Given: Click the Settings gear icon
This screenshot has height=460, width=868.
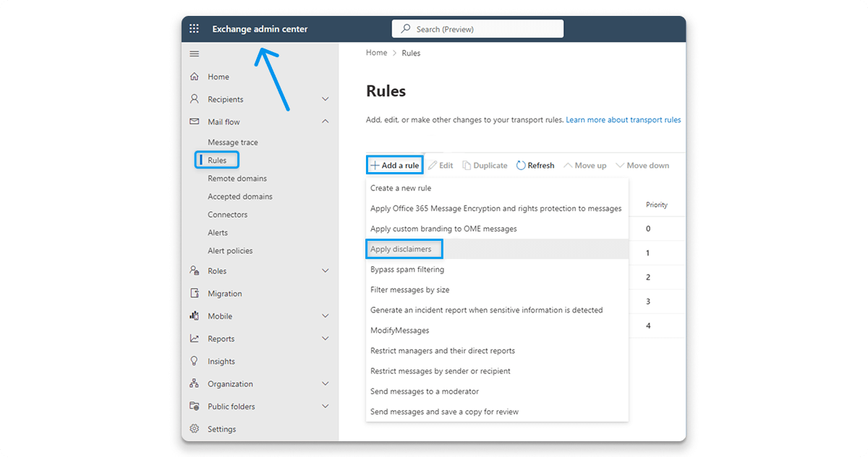Looking at the screenshot, I should [x=194, y=429].
